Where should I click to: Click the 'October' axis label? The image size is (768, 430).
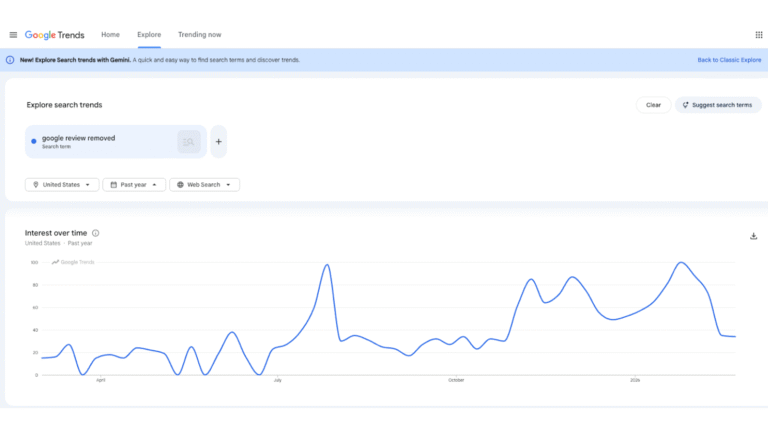tap(456, 380)
